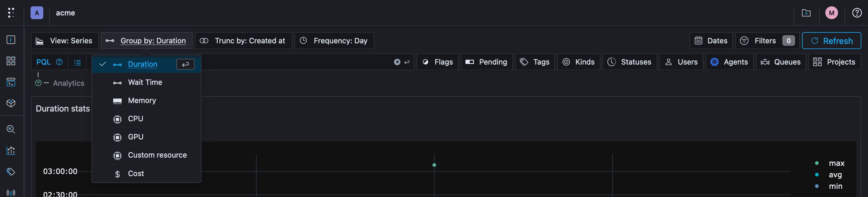Select Custom resource in the group-by menu
The height and width of the screenshot is (197, 868).
coord(146,155)
